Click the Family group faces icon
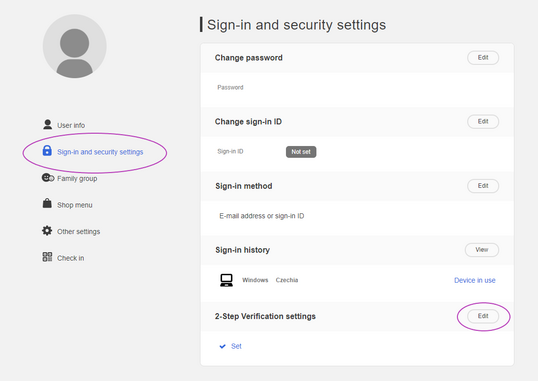The image size is (538, 381). [x=48, y=178]
